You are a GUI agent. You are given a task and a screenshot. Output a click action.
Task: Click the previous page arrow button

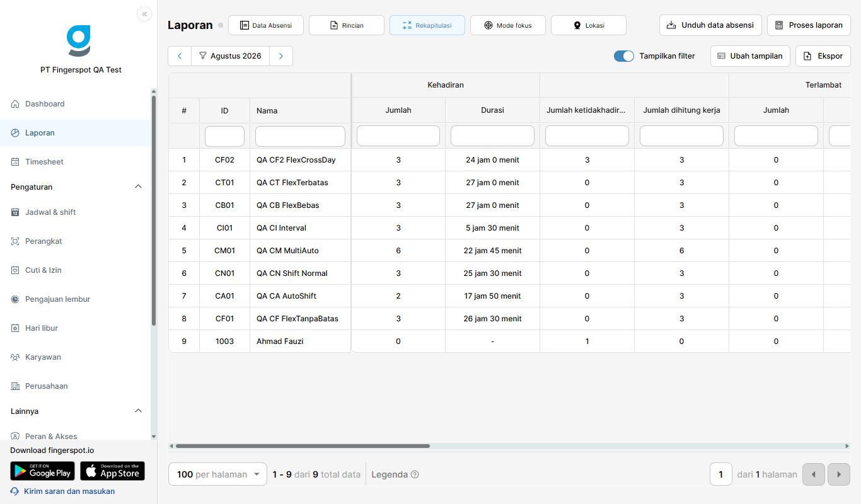point(814,474)
